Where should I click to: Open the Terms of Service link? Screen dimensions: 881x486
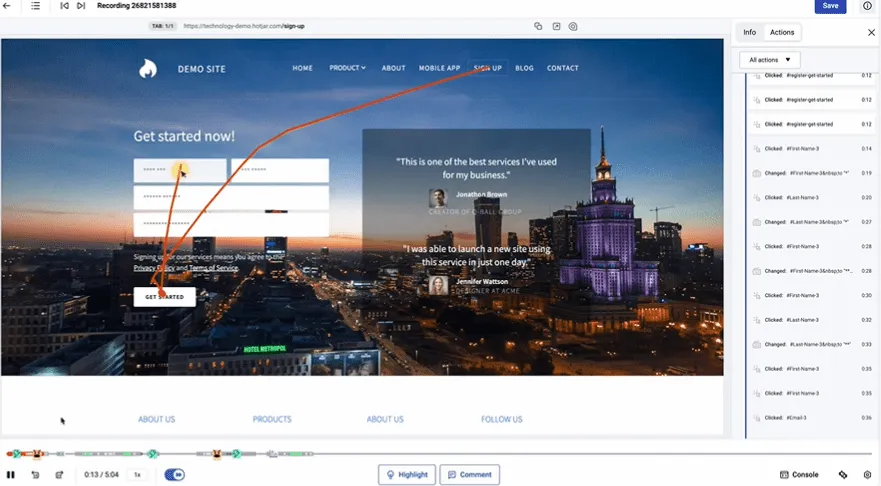214,268
